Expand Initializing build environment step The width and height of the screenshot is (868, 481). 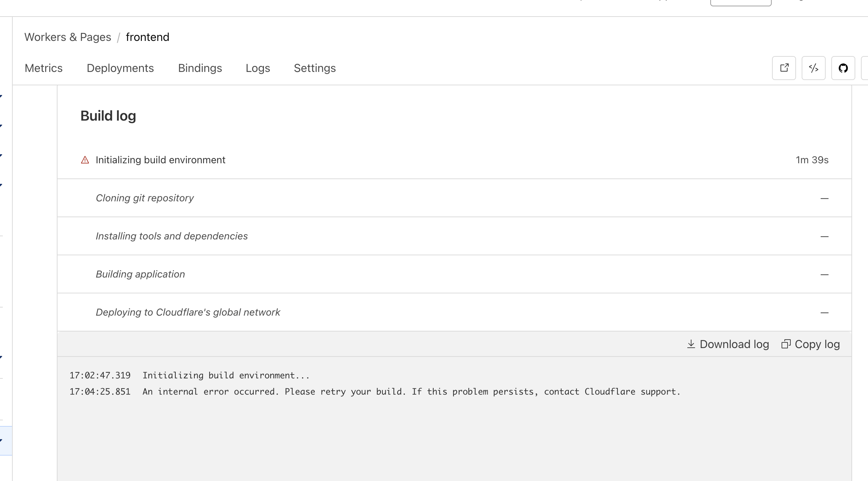pyautogui.click(x=454, y=160)
